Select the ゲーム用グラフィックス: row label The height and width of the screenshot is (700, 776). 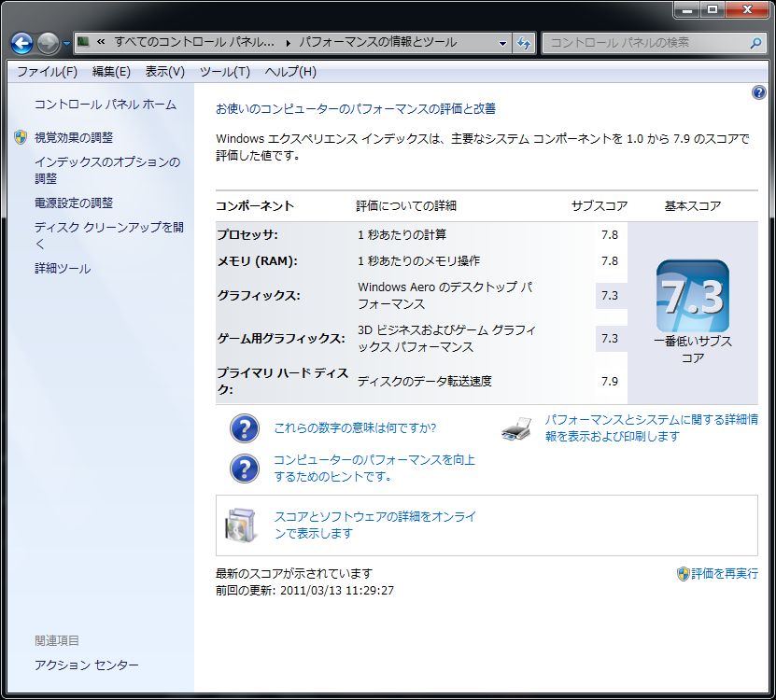pos(281,339)
